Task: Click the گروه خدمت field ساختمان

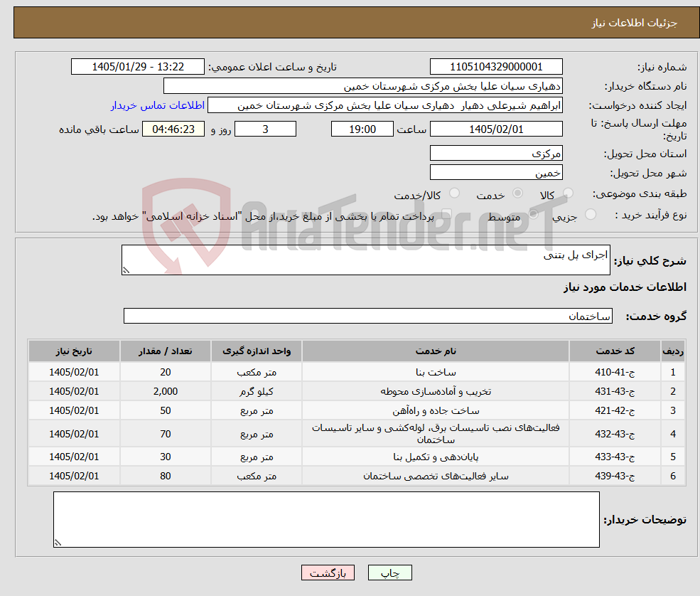Action: point(368,316)
